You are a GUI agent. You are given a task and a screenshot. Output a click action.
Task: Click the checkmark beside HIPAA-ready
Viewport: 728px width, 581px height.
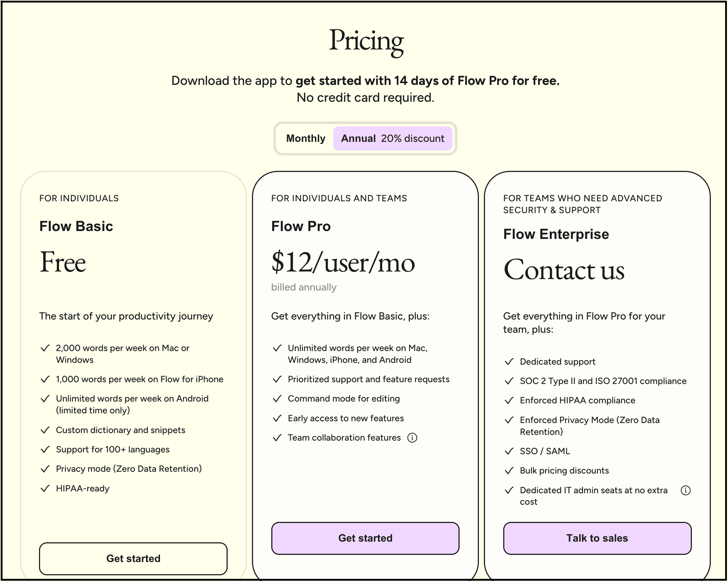click(45, 489)
